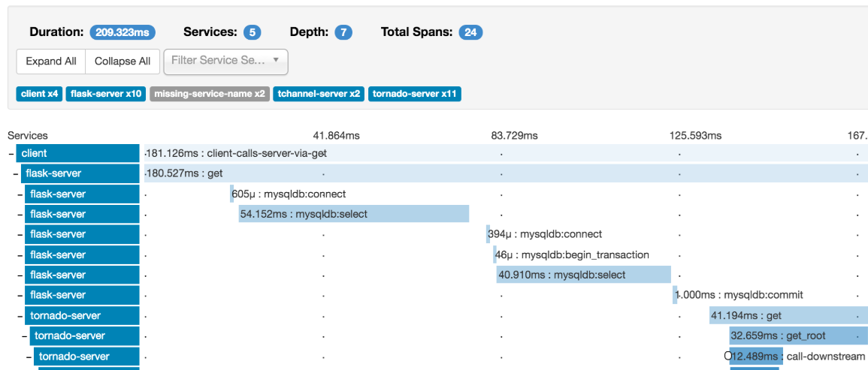Viewport: 868px width, 370px height.
Task: Click the 32.659ms get_root span
Action: (799, 335)
